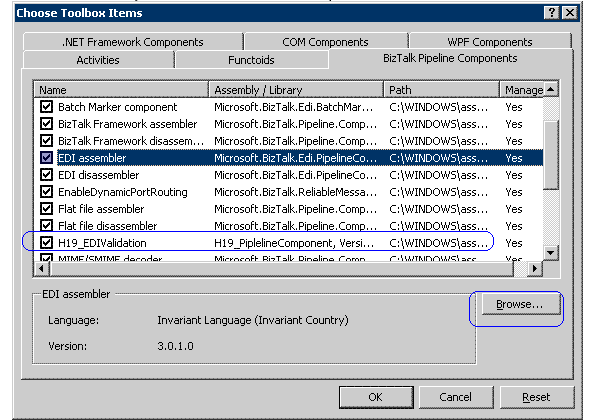Click the vertical scrollbar thumb

click(551, 155)
